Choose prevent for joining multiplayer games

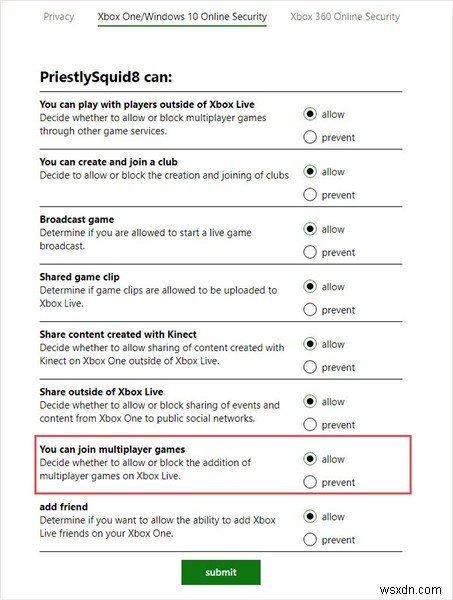pyautogui.click(x=310, y=482)
